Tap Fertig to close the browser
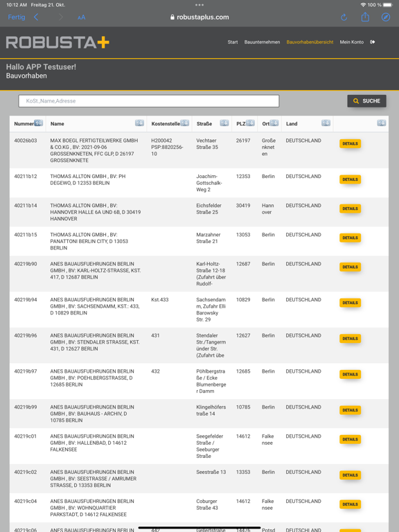Screen dimensions: 399x532 tap(17, 17)
